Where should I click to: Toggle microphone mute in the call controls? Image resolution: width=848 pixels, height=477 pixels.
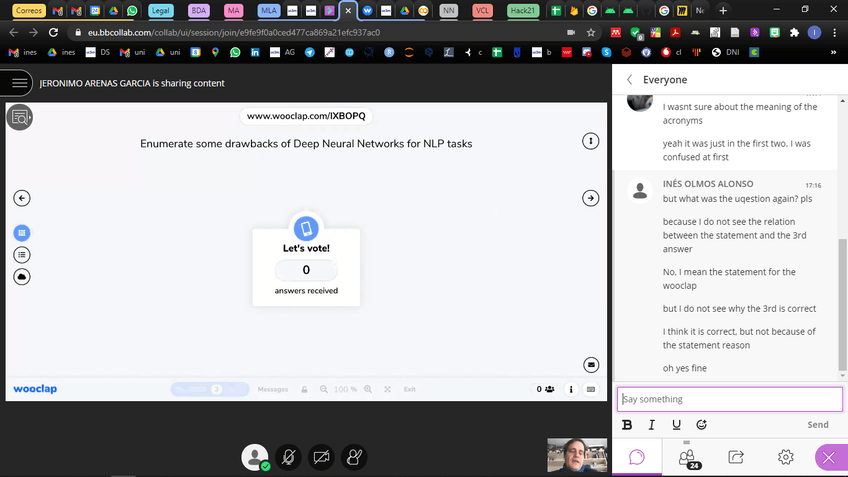[x=288, y=457]
